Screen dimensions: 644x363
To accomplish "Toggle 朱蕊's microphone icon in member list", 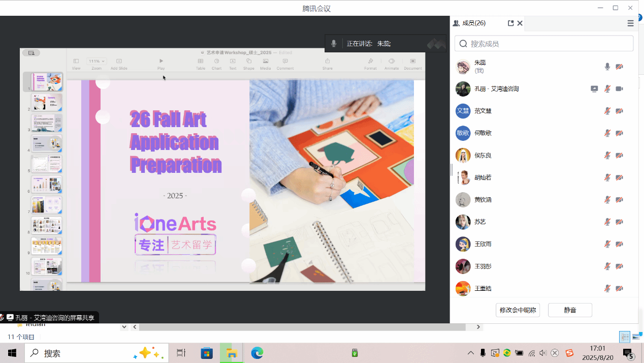I will coord(607,67).
